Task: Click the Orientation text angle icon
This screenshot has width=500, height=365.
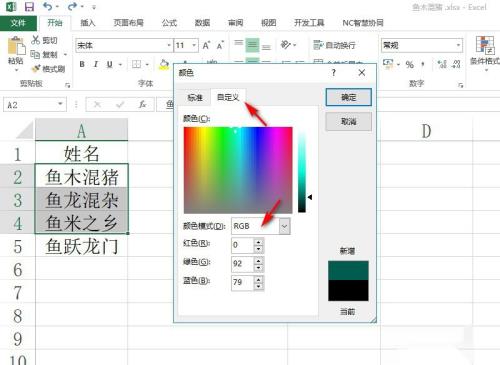Action: (286, 45)
